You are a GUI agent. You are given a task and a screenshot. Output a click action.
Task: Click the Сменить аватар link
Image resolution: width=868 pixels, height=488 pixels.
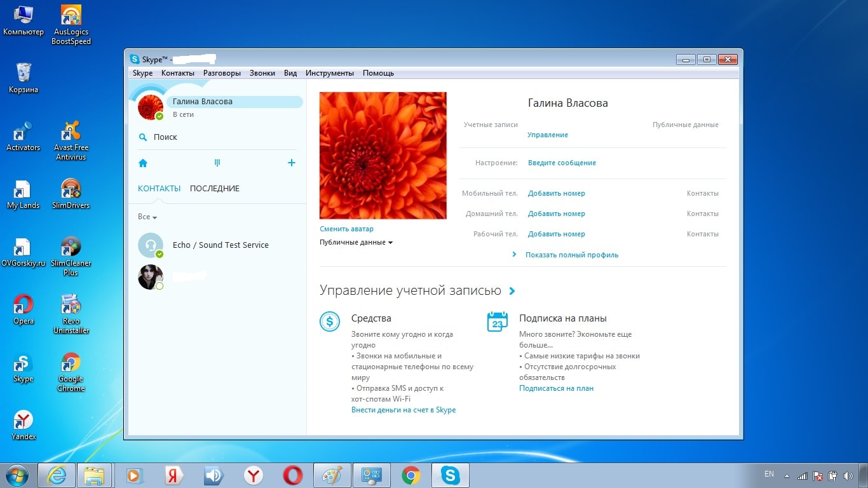(x=347, y=229)
